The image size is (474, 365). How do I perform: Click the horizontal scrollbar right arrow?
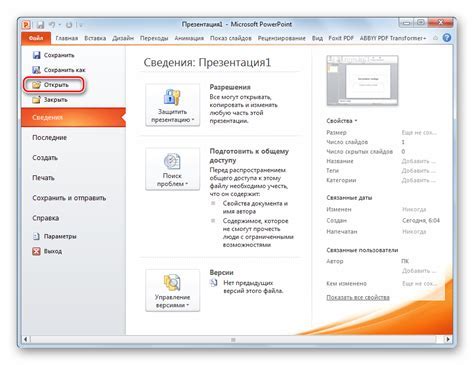448,339
